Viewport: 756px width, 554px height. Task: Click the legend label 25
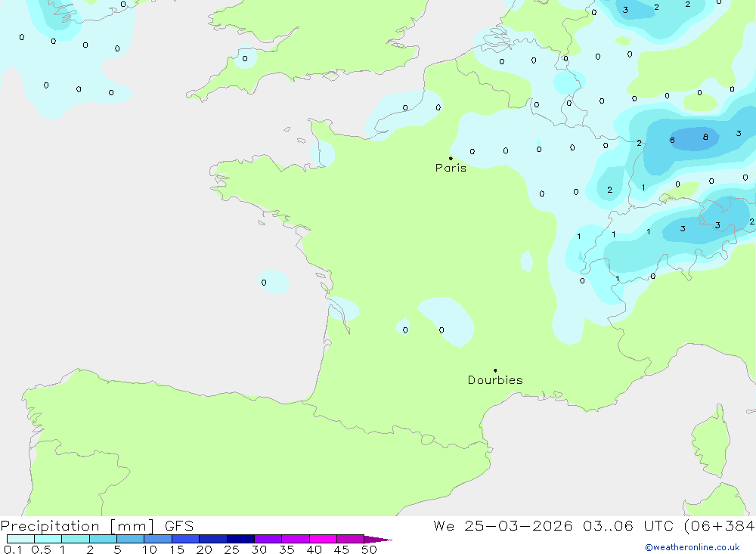pyautogui.click(x=232, y=549)
